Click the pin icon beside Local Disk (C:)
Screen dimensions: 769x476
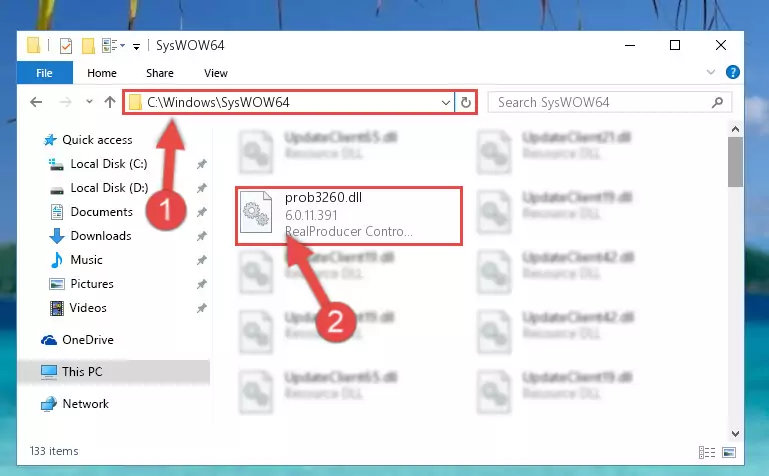(202, 164)
